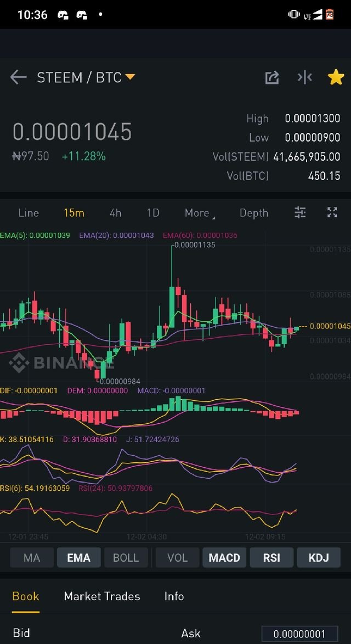Tap the 0.00001045 price marker on axis
The width and height of the screenshot is (351, 644).
[330, 326]
